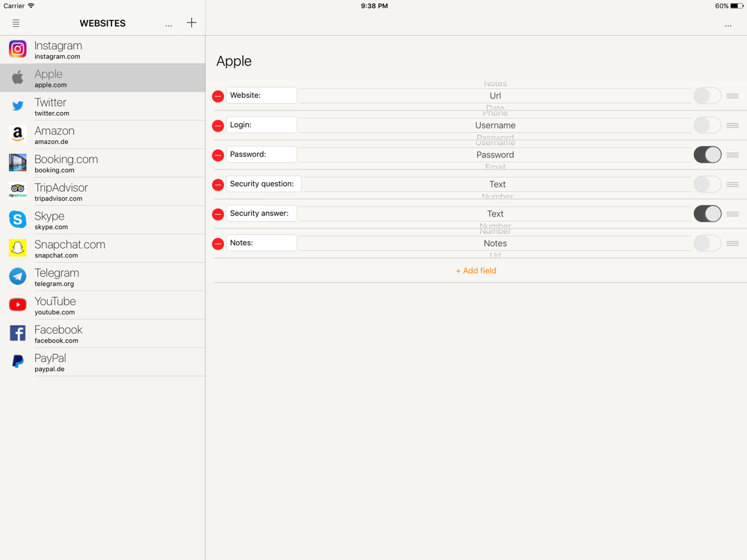The height and width of the screenshot is (560, 747).
Task: Toggle the switch on the Notes row
Action: (x=707, y=243)
